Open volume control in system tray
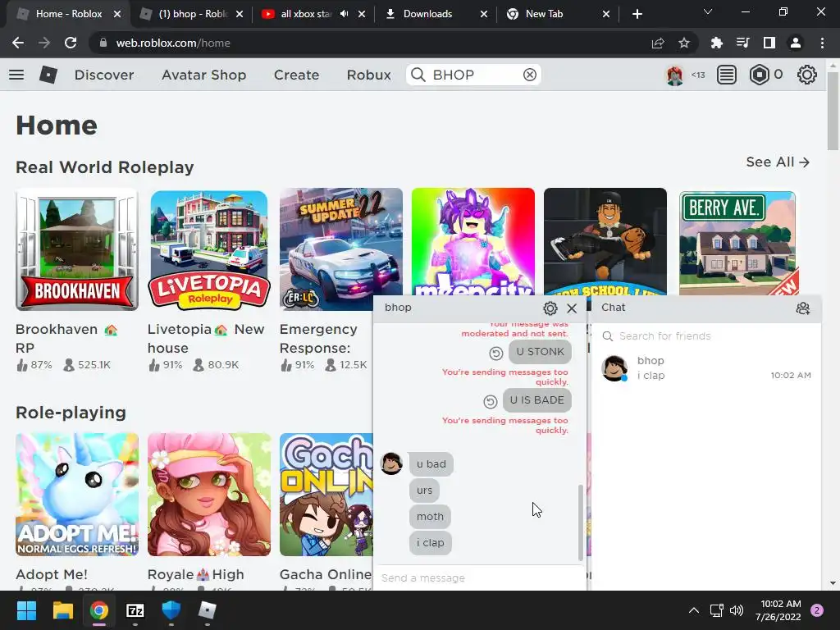840x630 pixels. tap(737, 610)
